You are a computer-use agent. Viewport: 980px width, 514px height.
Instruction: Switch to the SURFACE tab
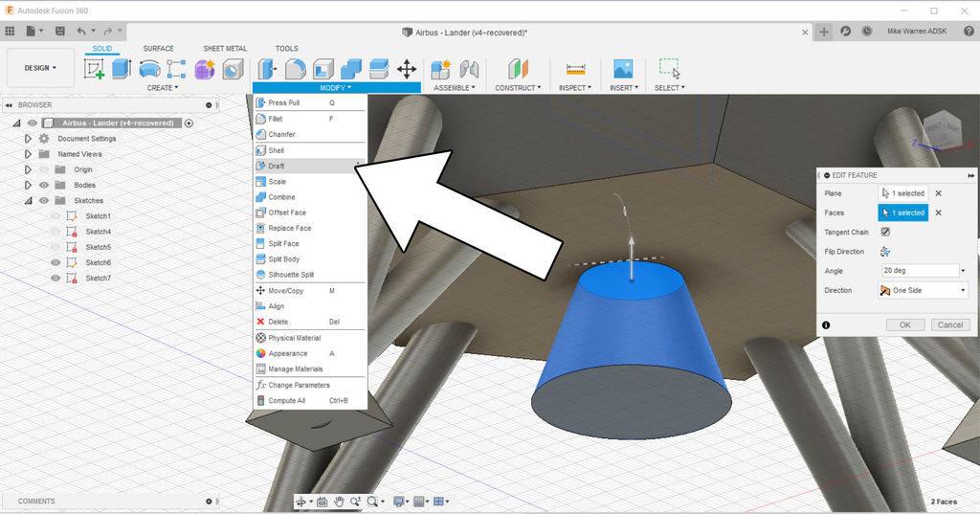pyautogui.click(x=158, y=48)
